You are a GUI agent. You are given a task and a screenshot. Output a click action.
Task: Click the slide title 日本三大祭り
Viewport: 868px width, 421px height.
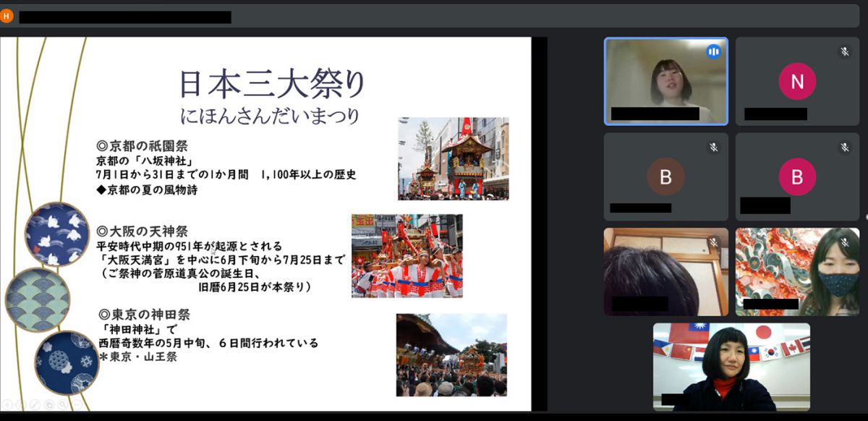(x=273, y=84)
